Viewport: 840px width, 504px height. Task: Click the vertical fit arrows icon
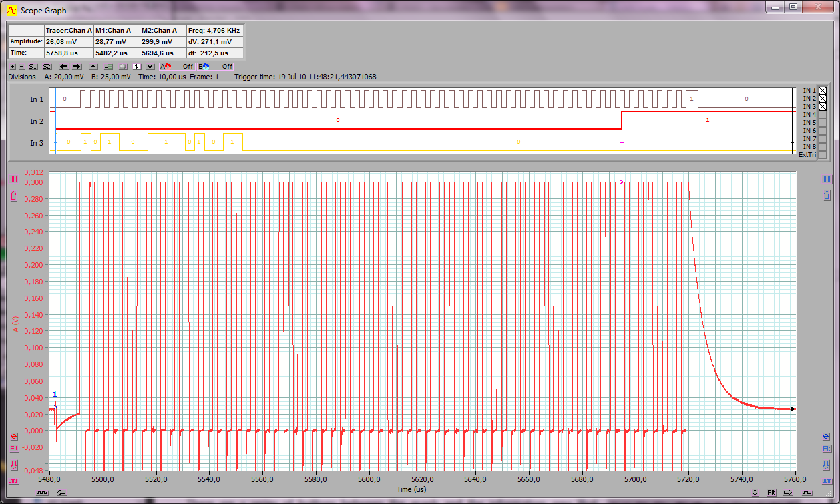point(136,67)
